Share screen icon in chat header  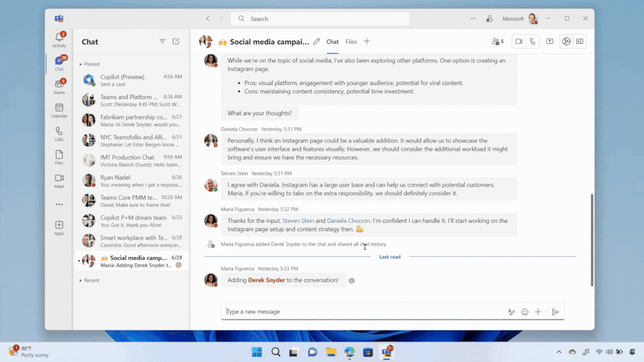(549, 41)
